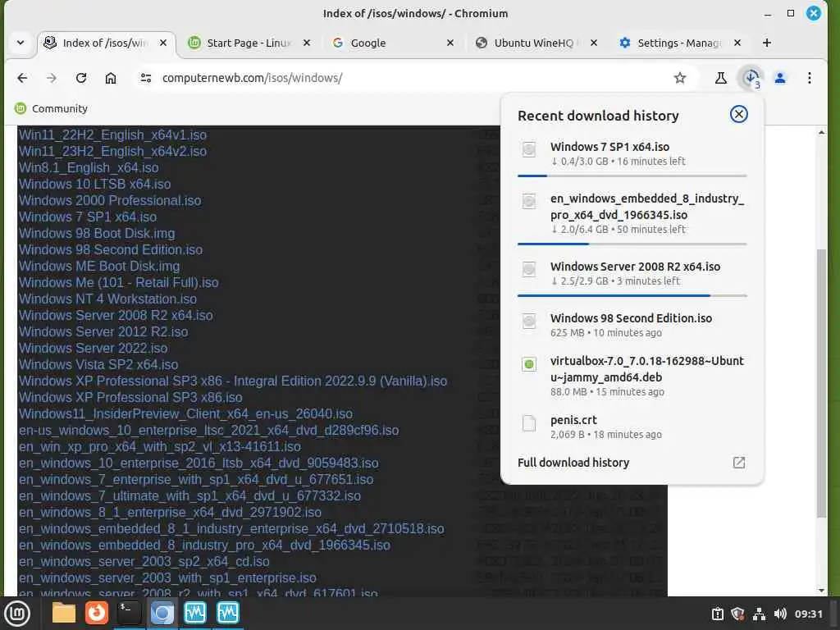Click the page vertical scrollbar thumb
Viewport: 840px width, 630px height.
click(x=821, y=383)
